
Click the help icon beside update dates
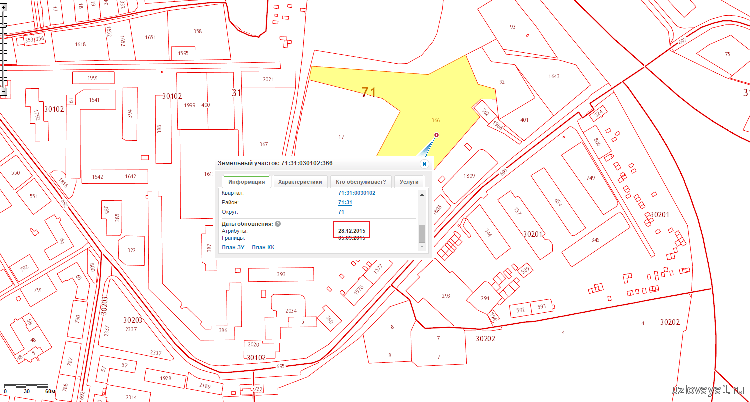[x=277, y=224]
